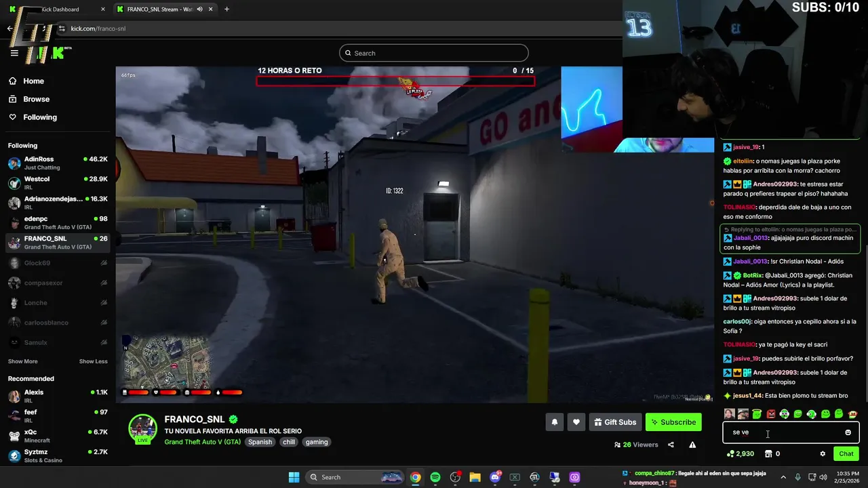Screen dimensions: 868x488
Task: Open Grand Theft Auto V category link
Action: tap(203, 442)
